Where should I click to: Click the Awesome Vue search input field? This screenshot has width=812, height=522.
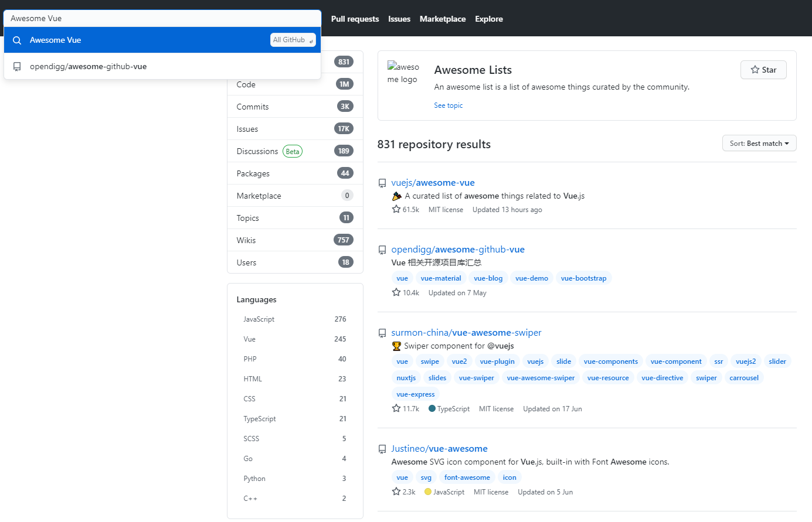coord(162,18)
